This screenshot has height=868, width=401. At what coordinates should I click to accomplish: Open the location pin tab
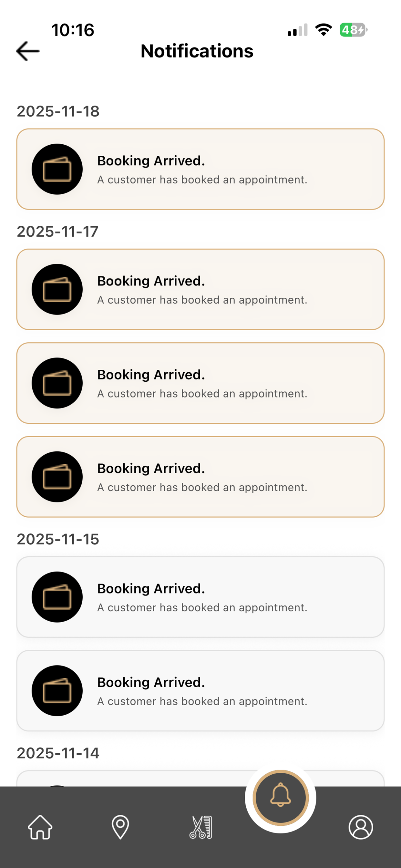coord(120,827)
